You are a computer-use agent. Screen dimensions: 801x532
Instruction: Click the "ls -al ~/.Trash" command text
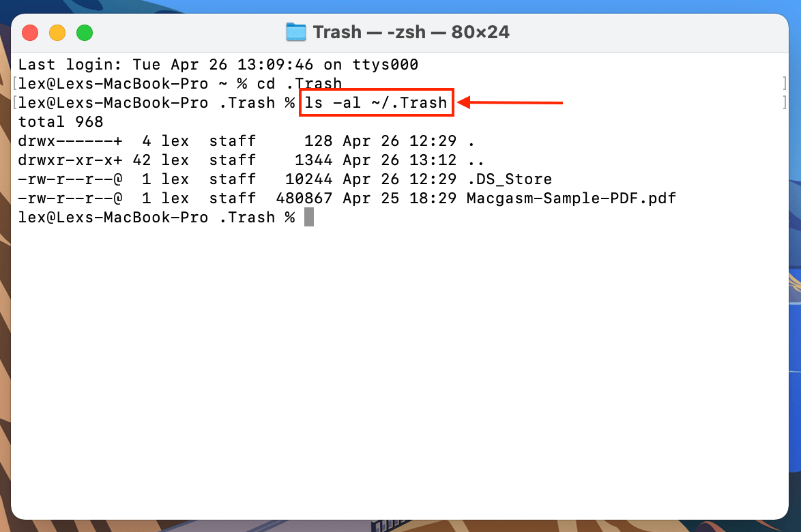(x=376, y=103)
